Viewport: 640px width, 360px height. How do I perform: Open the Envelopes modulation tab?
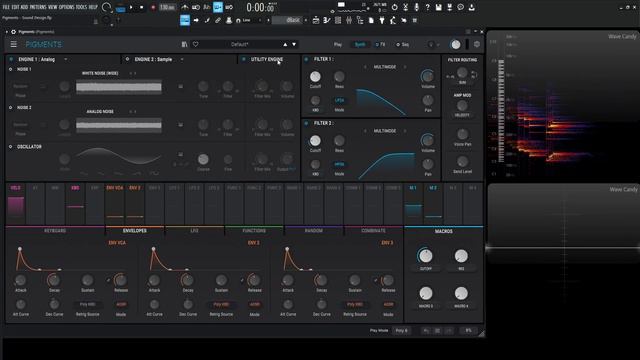click(135, 231)
